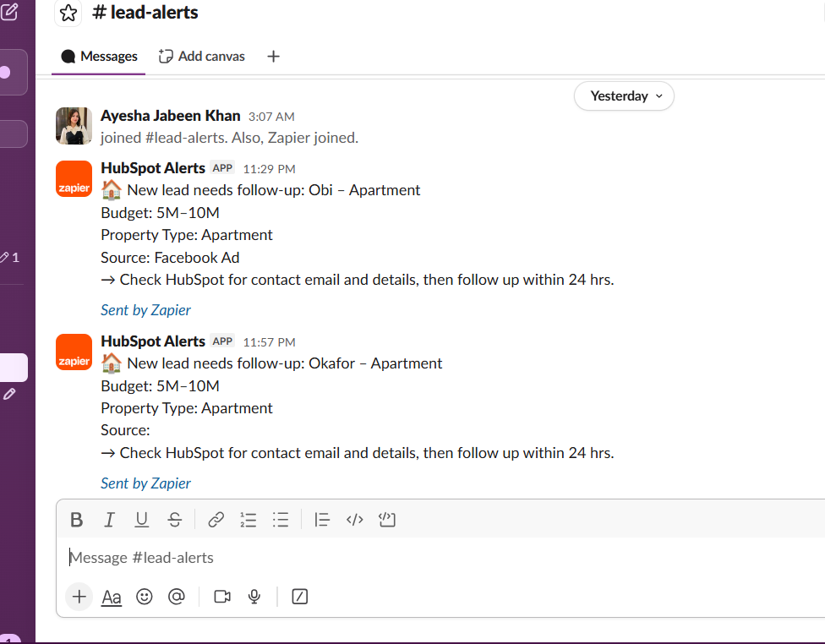The height and width of the screenshot is (644, 825).
Task: Open HubSpot Alerts name on 11:57 PM message
Action: click(x=153, y=341)
